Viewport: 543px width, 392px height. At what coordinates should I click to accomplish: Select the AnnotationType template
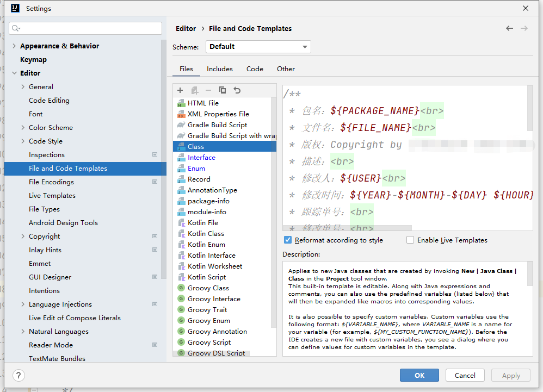212,190
